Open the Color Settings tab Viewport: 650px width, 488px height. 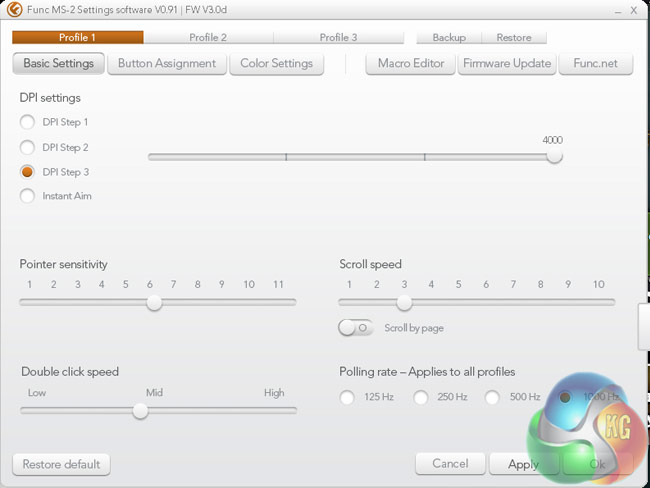click(276, 63)
